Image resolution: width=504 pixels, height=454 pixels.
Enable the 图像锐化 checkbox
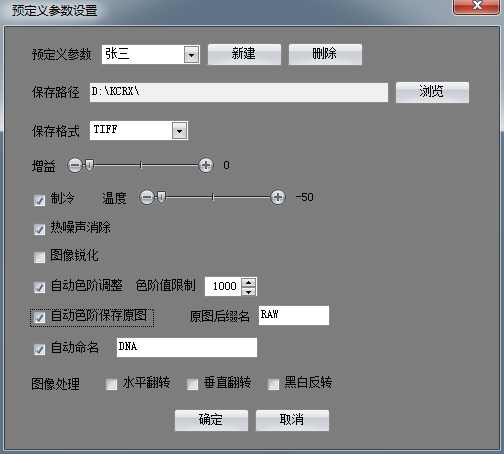coord(39,257)
